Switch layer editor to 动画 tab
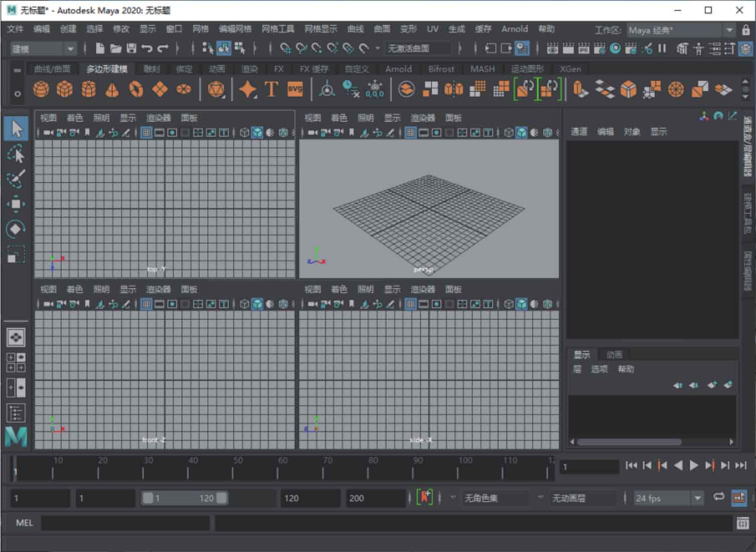The image size is (756, 552). pos(614,355)
